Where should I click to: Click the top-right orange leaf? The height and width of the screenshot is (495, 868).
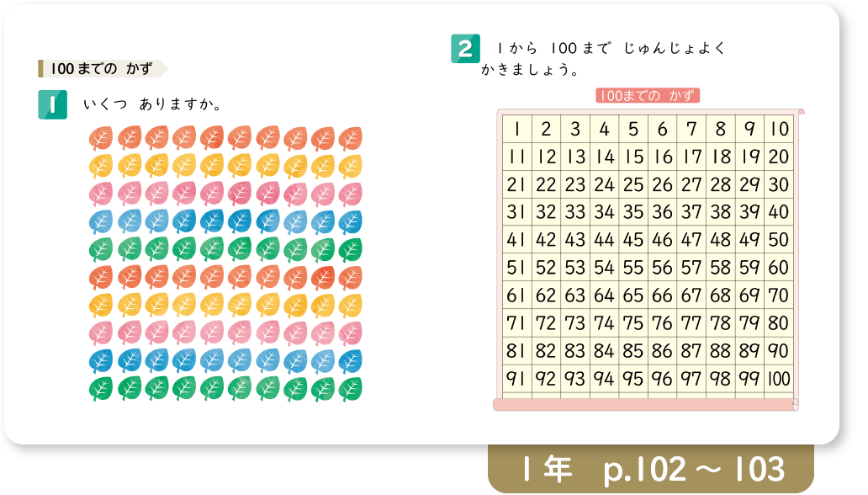(350, 137)
